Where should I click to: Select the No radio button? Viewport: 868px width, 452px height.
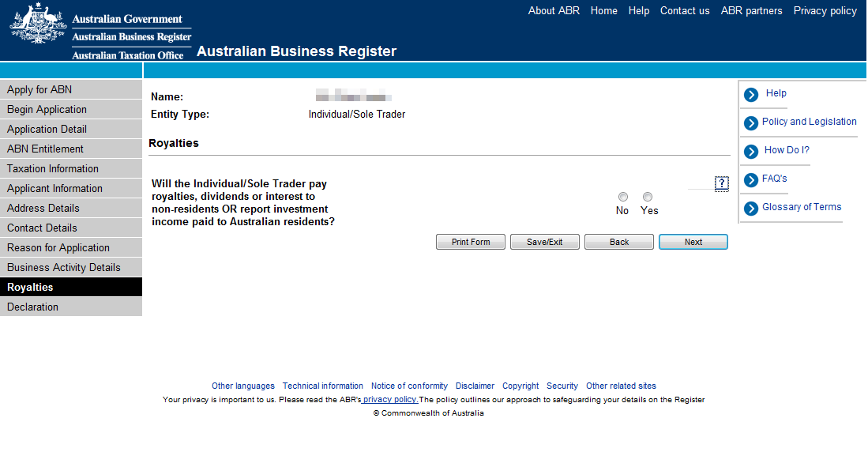tap(623, 197)
